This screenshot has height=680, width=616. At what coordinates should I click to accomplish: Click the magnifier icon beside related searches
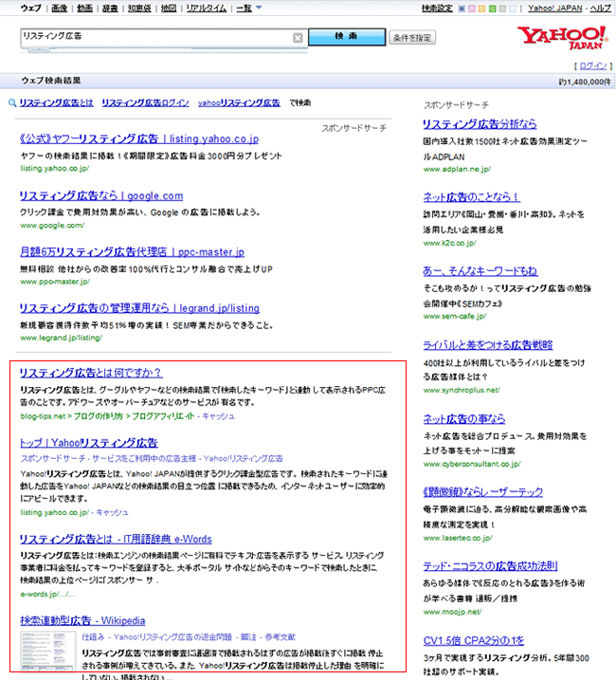click(x=12, y=102)
